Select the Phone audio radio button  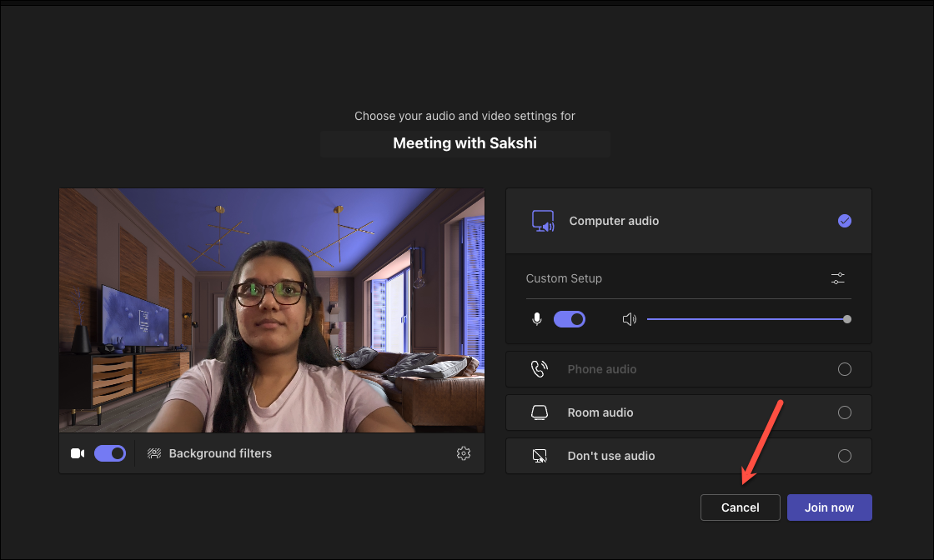tap(845, 369)
